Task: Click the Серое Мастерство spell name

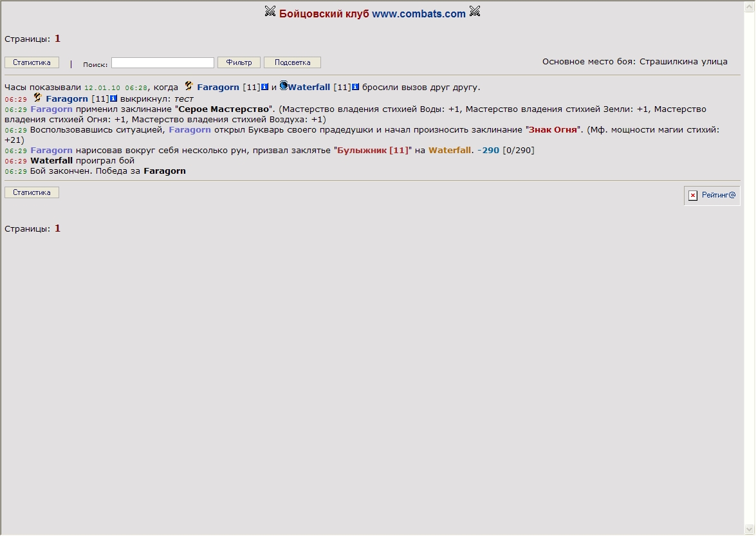Action: point(224,109)
